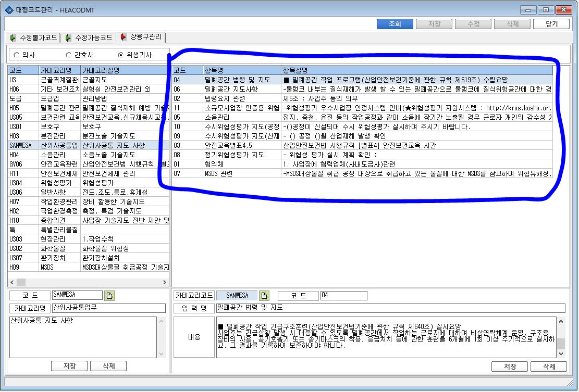Click the scrollbar thumb of 내용 text box

pos(561,344)
